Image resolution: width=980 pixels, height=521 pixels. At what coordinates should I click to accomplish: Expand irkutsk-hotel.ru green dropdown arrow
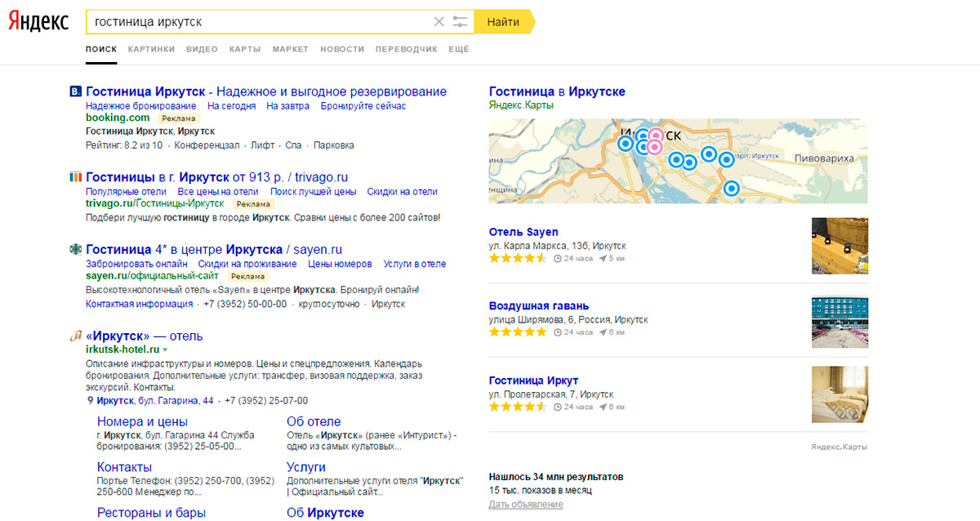coord(165,350)
